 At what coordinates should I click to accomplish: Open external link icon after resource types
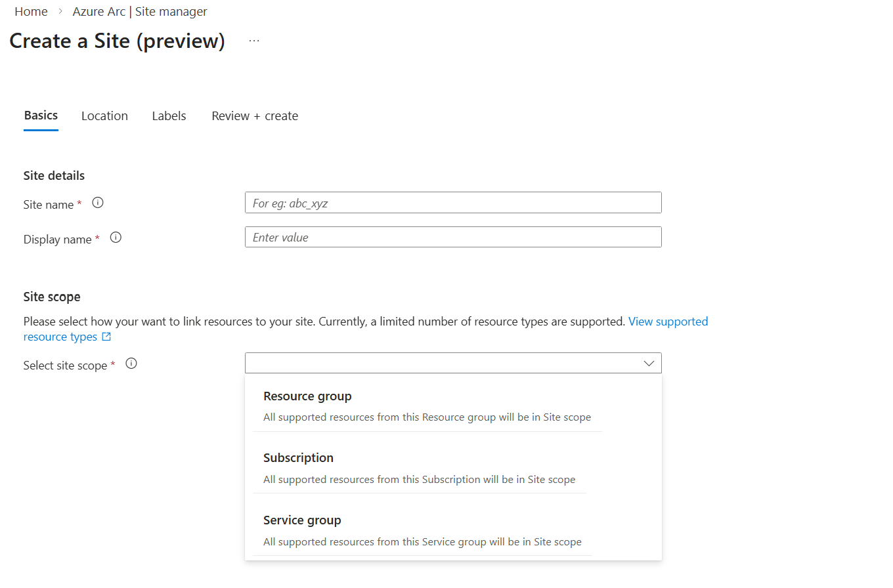coord(106,337)
